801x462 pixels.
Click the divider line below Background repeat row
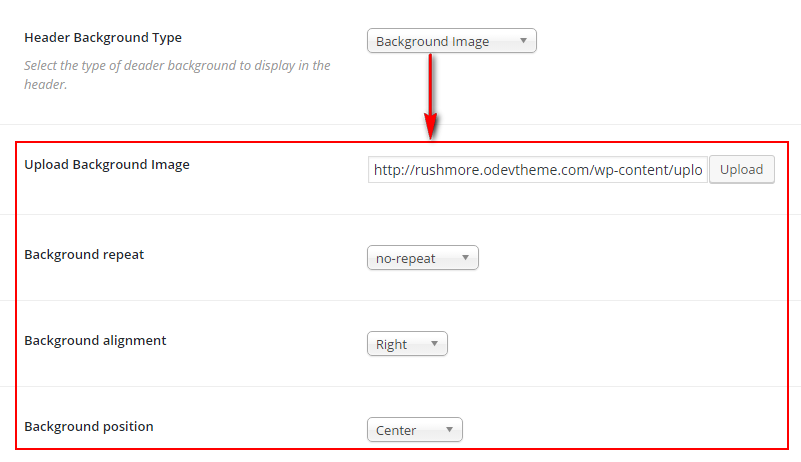[x=400, y=300]
